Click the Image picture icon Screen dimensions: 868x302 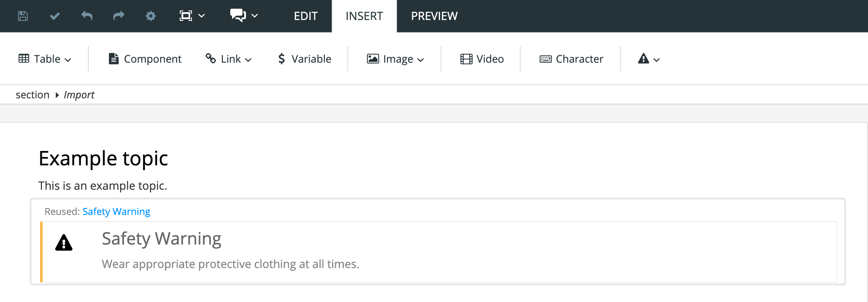pos(373,59)
